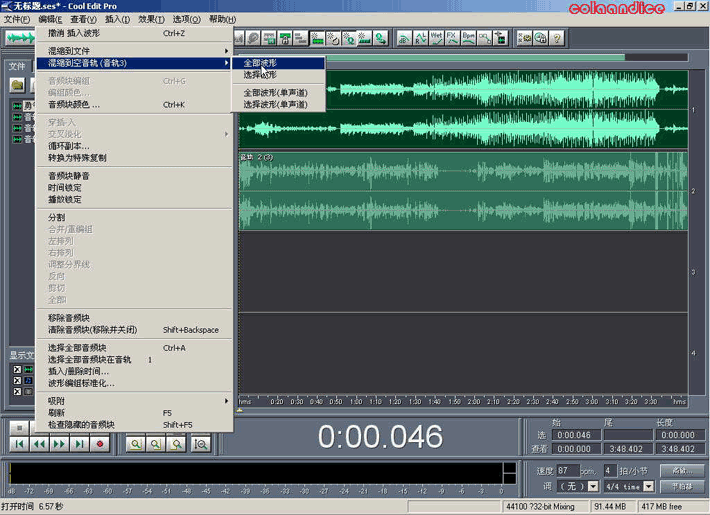Click the 高级... button
This screenshot has height=515, width=710.
[682, 470]
